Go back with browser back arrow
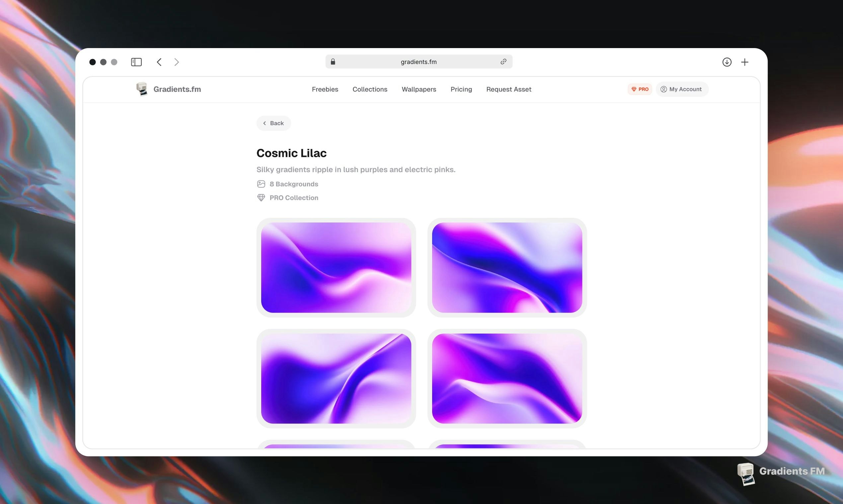 tap(159, 62)
